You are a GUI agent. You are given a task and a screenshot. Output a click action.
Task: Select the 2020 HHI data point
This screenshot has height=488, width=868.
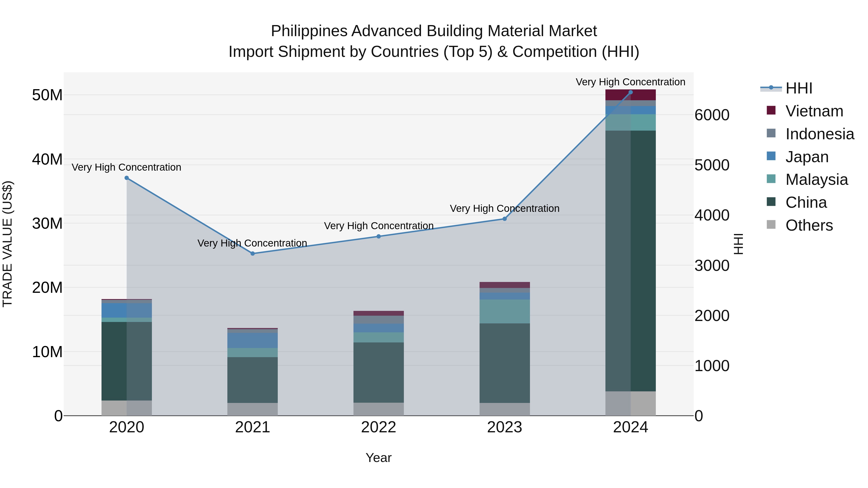[x=127, y=178]
